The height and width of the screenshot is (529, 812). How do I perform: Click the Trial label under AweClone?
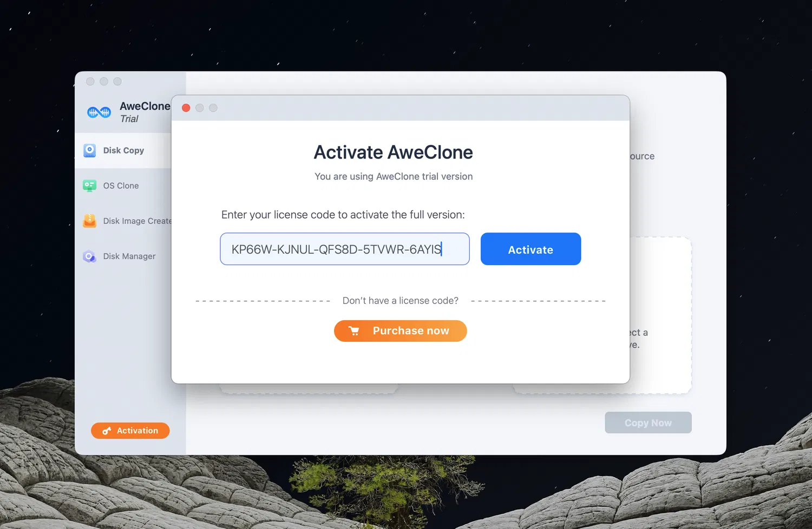click(x=129, y=119)
